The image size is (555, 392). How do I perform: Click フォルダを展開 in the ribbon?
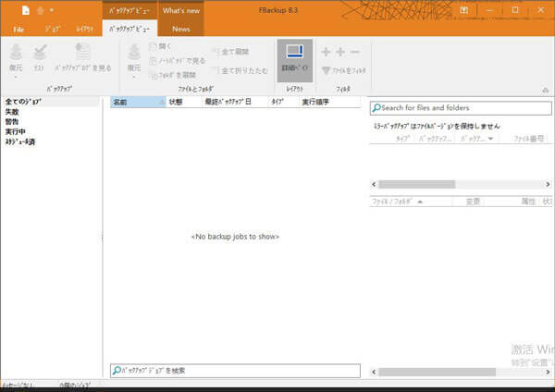coord(173,75)
